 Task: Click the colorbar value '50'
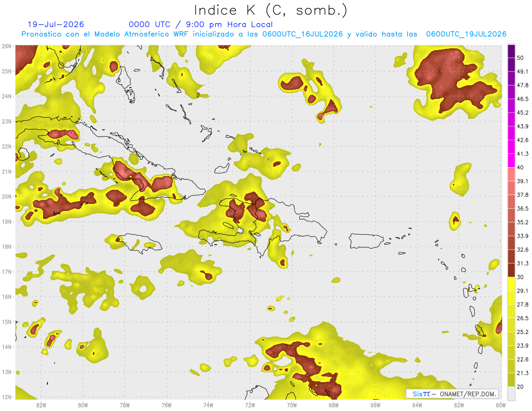coord(520,58)
